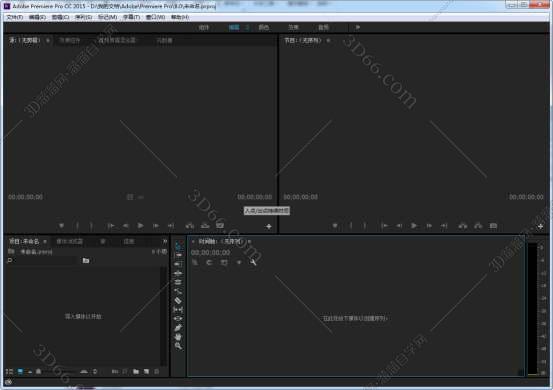Viewport: 553px width, 390px height.
Task: Click New Item icon in Project panel
Action: pyautogui.click(x=146, y=371)
